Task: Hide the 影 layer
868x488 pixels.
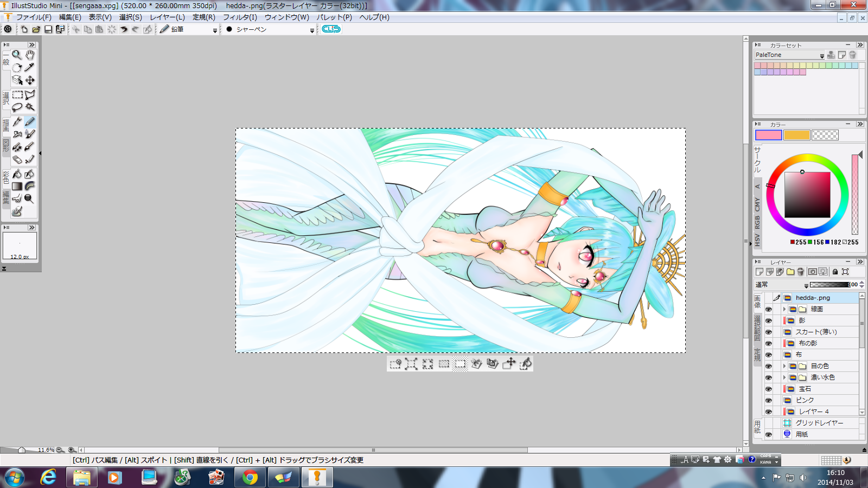Action: pyautogui.click(x=768, y=320)
